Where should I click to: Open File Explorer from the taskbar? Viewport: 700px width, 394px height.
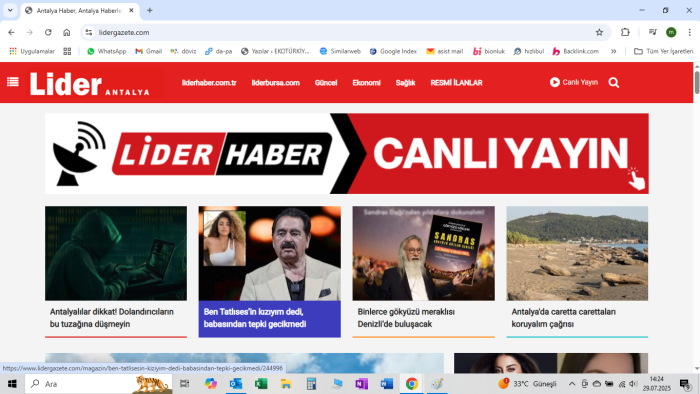pos(286,384)
